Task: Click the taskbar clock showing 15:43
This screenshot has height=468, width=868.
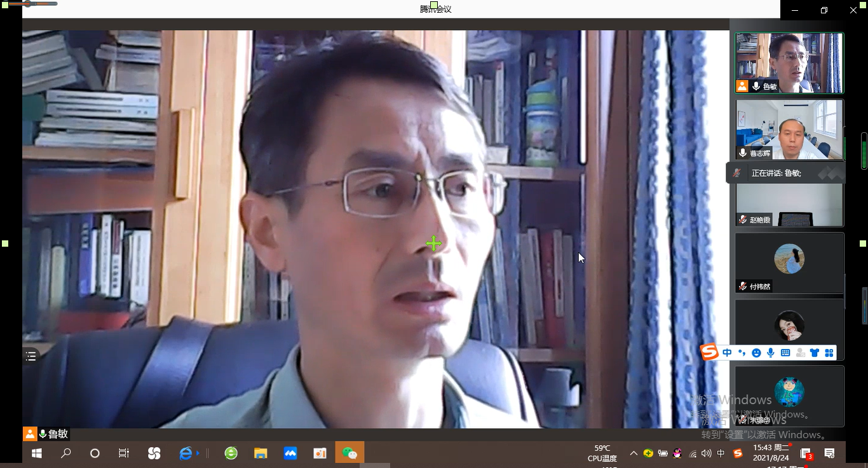Action: (x=771, y=453)
